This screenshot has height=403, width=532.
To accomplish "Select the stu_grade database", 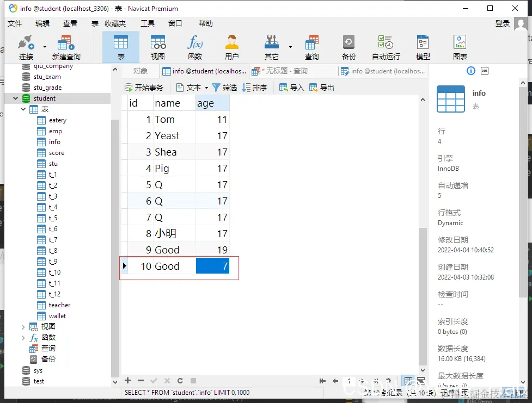I will point(47,88).
